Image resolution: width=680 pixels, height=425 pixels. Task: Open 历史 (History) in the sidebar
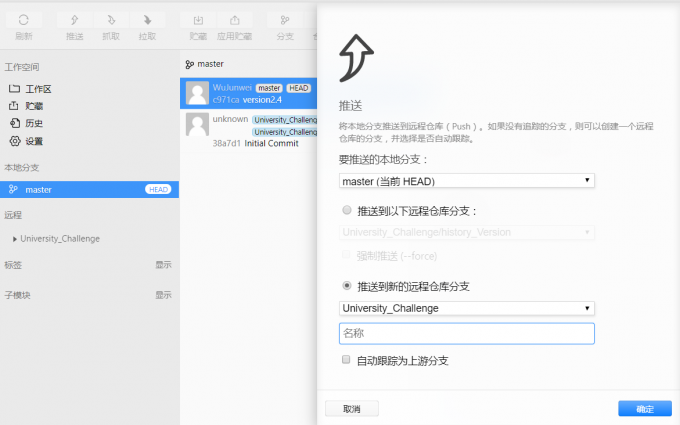pos(34,123)
